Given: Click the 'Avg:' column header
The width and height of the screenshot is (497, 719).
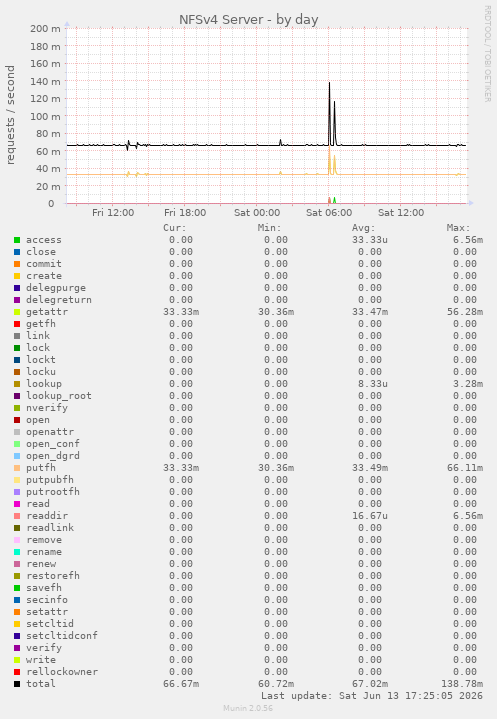Looking at the screenshot, I should [364, 228].
